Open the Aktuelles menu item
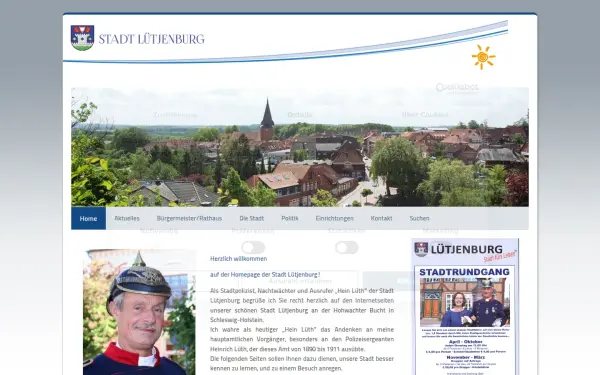 127,218
